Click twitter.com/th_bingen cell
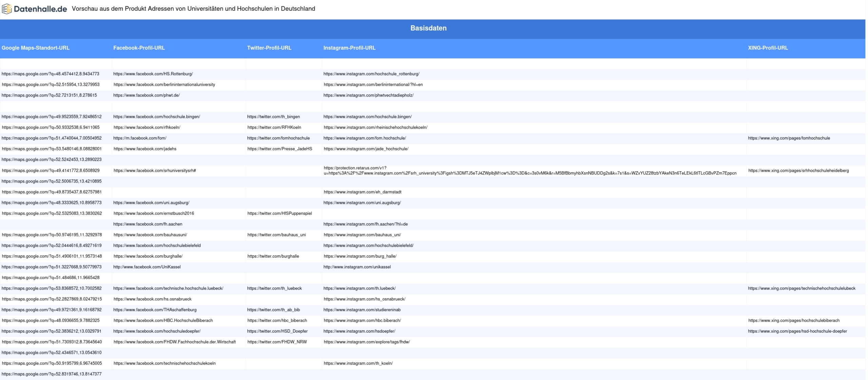This screenshot has width=868, height=380. [x=273, y=117]
